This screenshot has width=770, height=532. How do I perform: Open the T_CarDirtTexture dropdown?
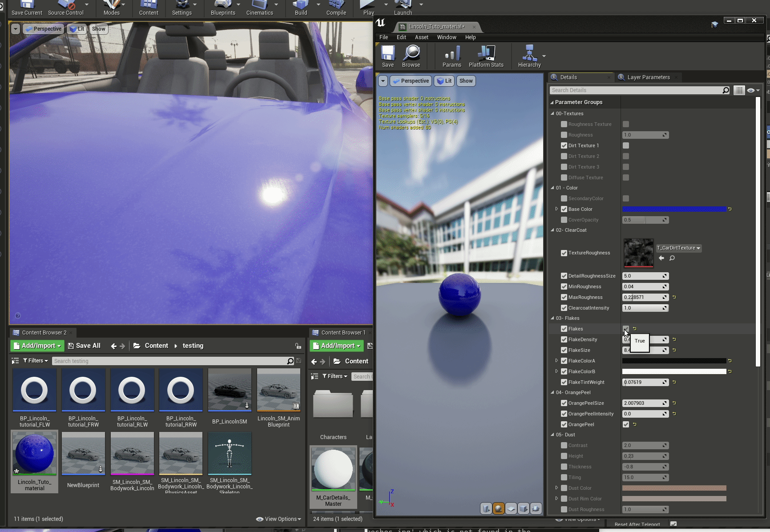[x=679, y=248]
